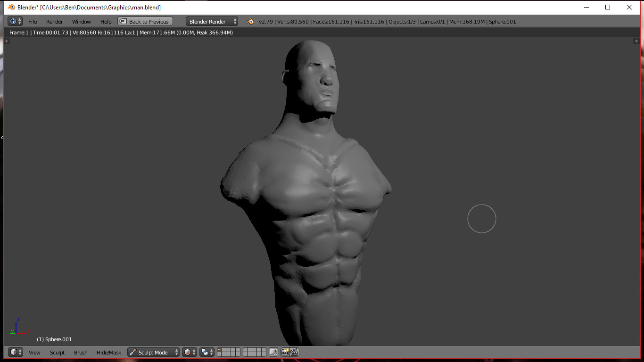Open the File menu
This screenshot has height=362, width=644.
(33, 22)
